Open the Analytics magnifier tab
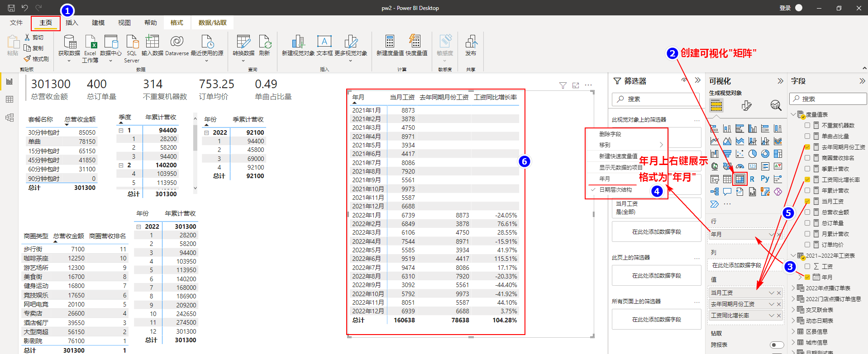868x354 pixels. point(776,106)
